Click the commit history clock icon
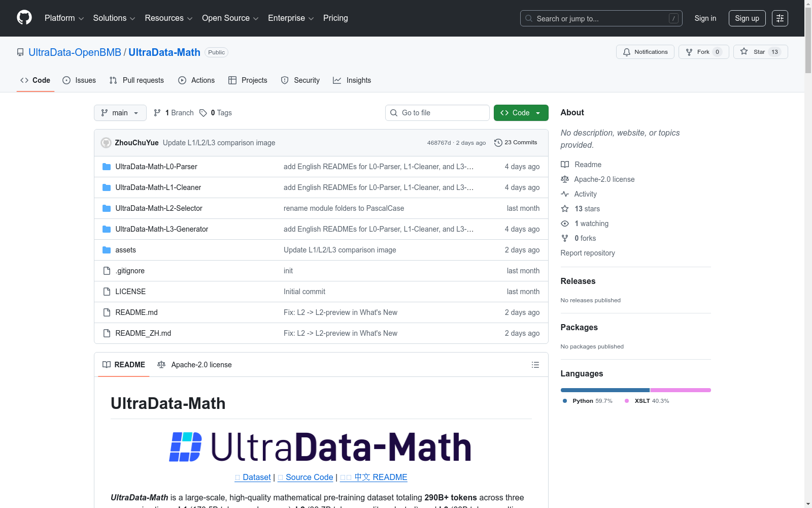 pyautogui.click(x=498, y=143)
